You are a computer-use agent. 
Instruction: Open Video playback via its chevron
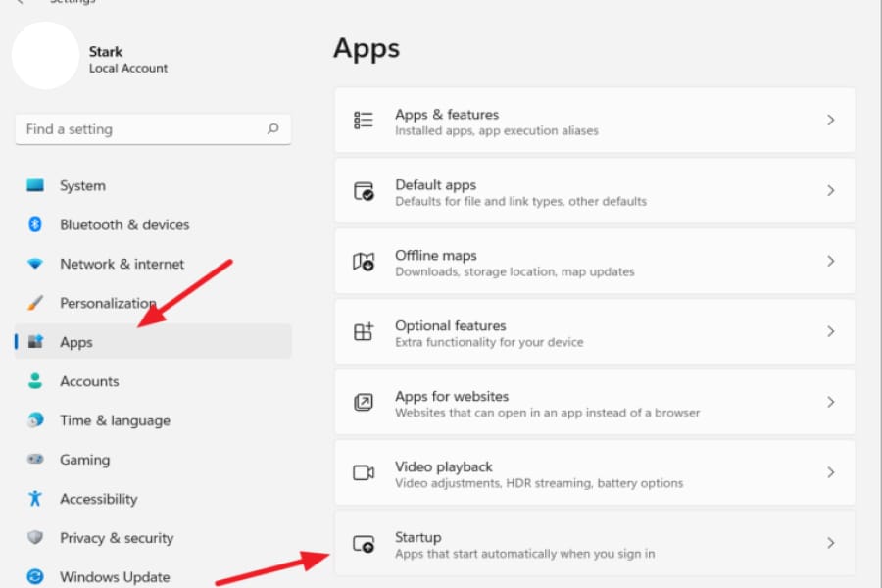[830, 472]
